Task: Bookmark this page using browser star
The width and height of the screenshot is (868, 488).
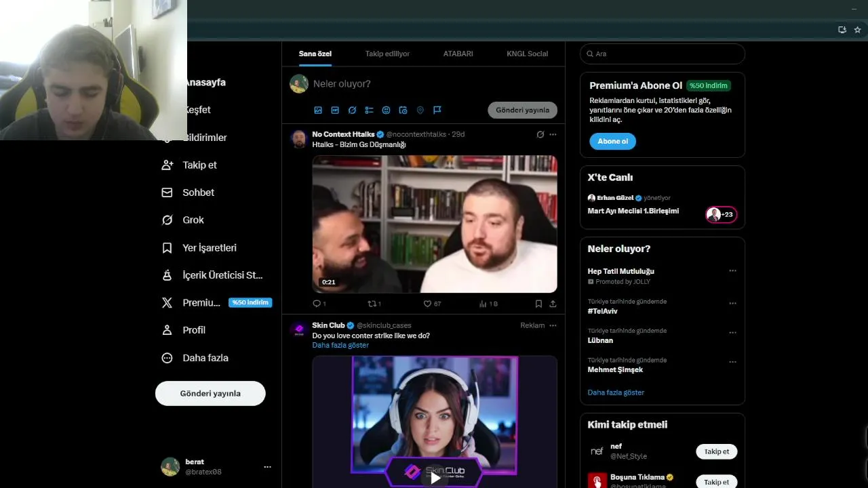Action: tap(857, 30)
